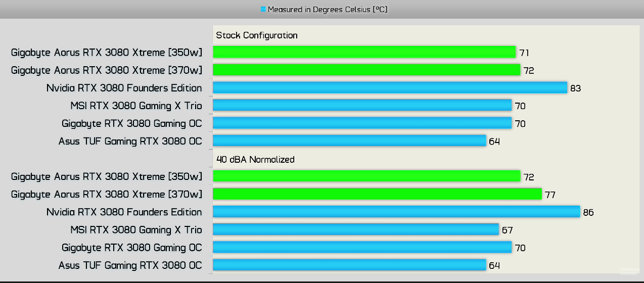
Task: Select the value '70' for Stock MSI Gaming X Trio
Action: pyautogui.click(x=520, y=106)
